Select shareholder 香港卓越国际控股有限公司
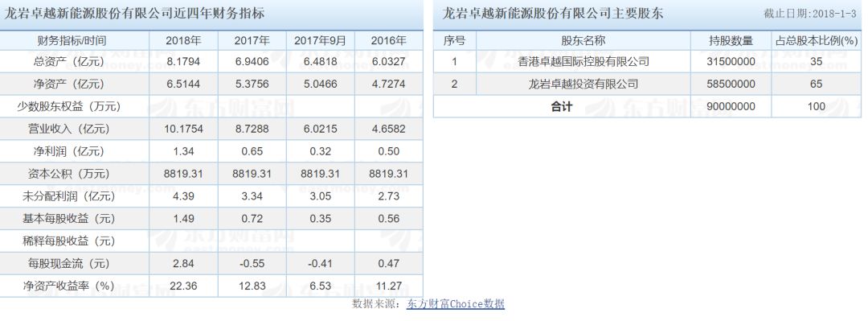Viewport: 868px width, 321px height. pos(583,61)
